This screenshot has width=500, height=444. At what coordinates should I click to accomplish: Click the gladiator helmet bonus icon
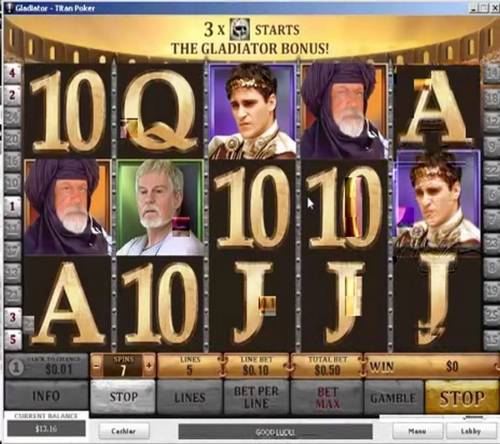[x=241, y=29]
